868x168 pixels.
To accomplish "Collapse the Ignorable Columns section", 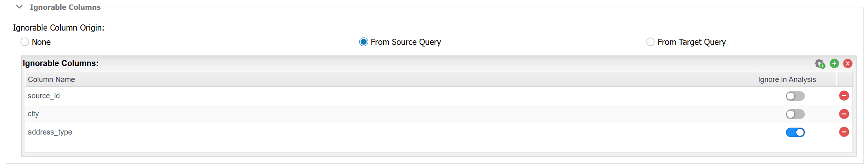I will coord(19,7).
